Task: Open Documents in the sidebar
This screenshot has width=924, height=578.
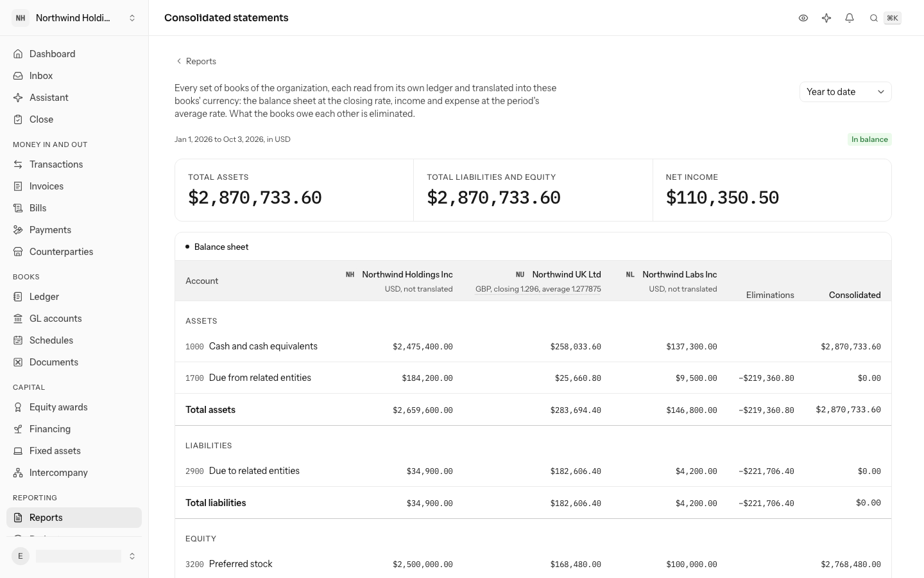Action: click(x=74, y=362)
